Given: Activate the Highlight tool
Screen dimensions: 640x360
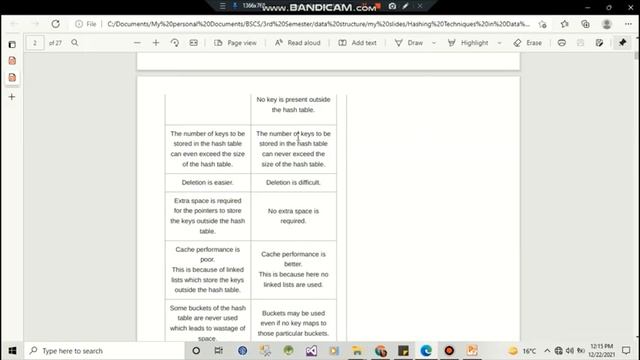Looking at the screenshot, I should (x=468, y=43).
